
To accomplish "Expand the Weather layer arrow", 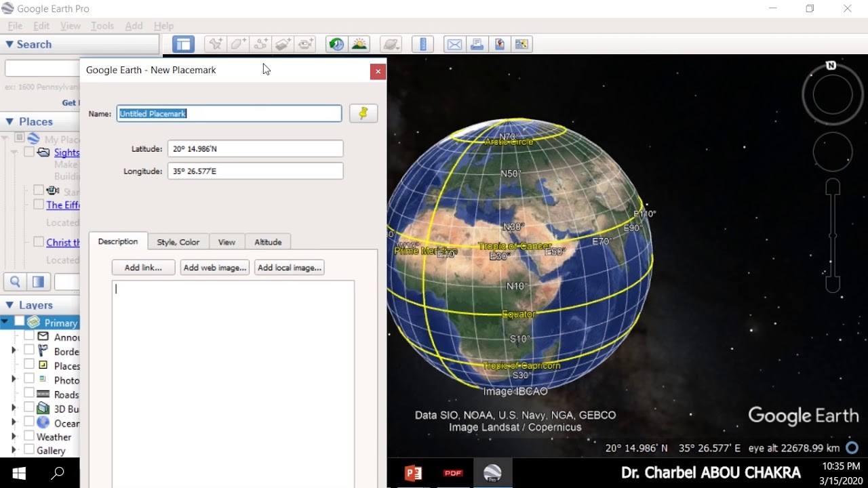I will click(14, 436).
